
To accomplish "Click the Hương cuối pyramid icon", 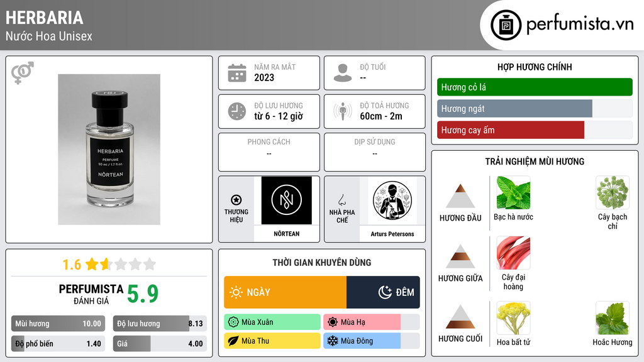I will pyautogui.click(x=460, y=317).
